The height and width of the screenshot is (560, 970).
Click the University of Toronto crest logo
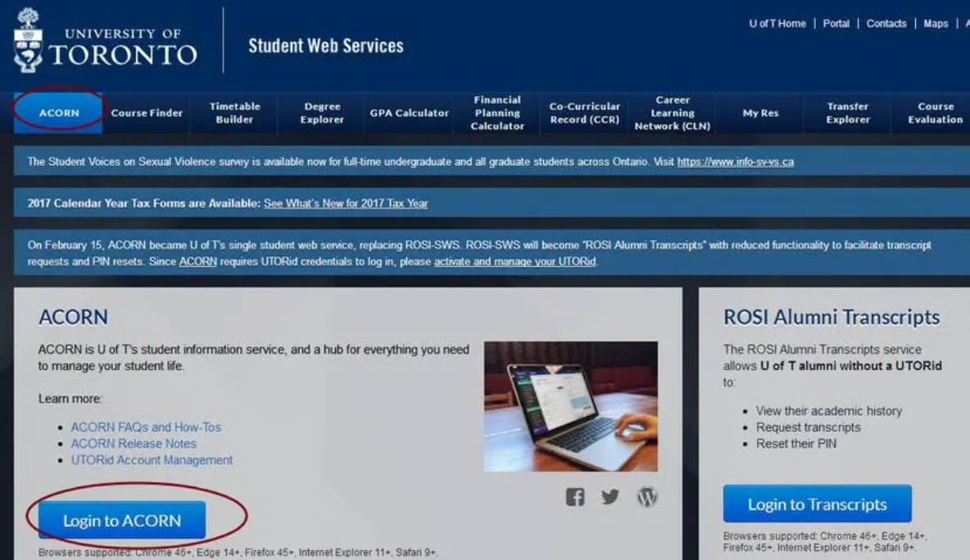point(28,41)
